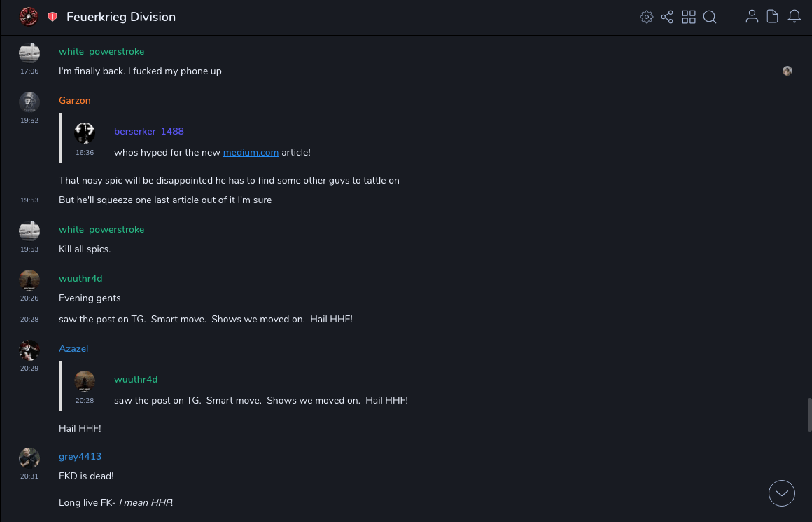The image size is (812, 522).
Task: Click the Garzon username
Action: pyautogui.click(x=75, y=100)
